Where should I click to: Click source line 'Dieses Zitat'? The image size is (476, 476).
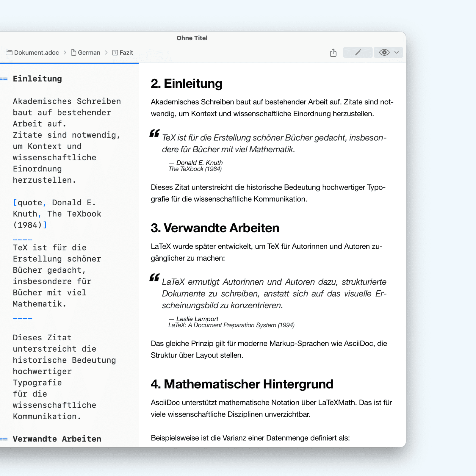pyautogui.click(x=42, y=338)
